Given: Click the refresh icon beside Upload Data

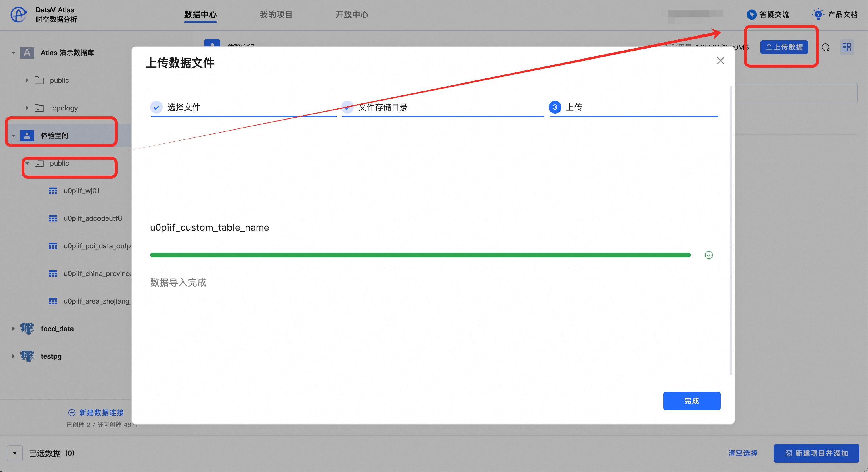Looking at the screenshot, I should (825, 47).
